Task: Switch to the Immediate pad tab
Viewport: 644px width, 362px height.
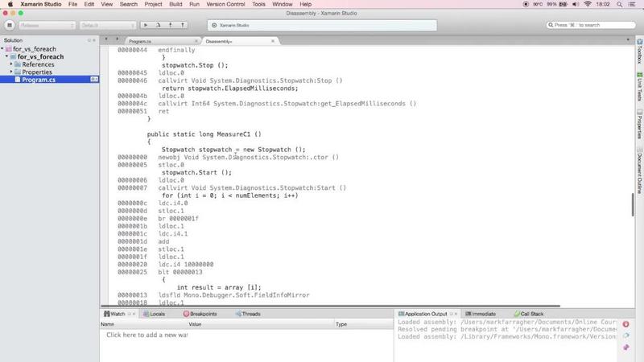Action: 481,314
